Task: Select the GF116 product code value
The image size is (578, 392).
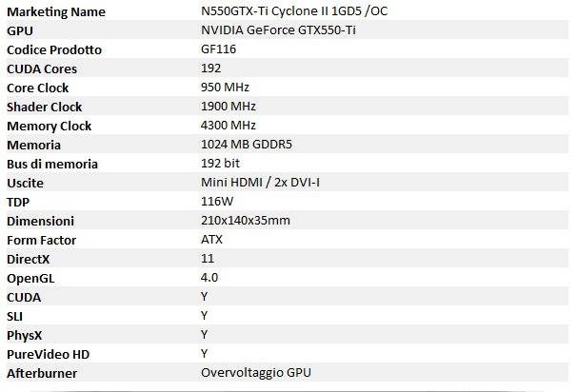Action: point(218,49)
